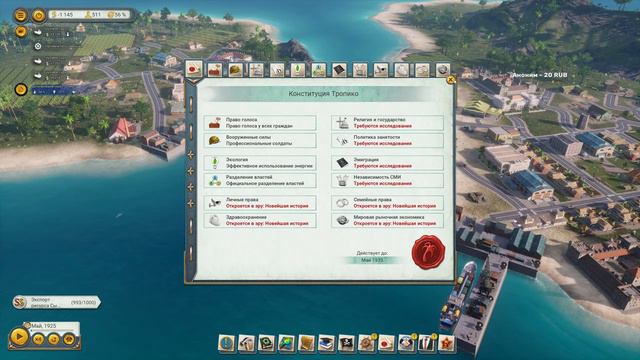The width and height of the screenshot is (640, 360).
Task: Open the main menu hamburger button
Action: (x=20, y=16)
